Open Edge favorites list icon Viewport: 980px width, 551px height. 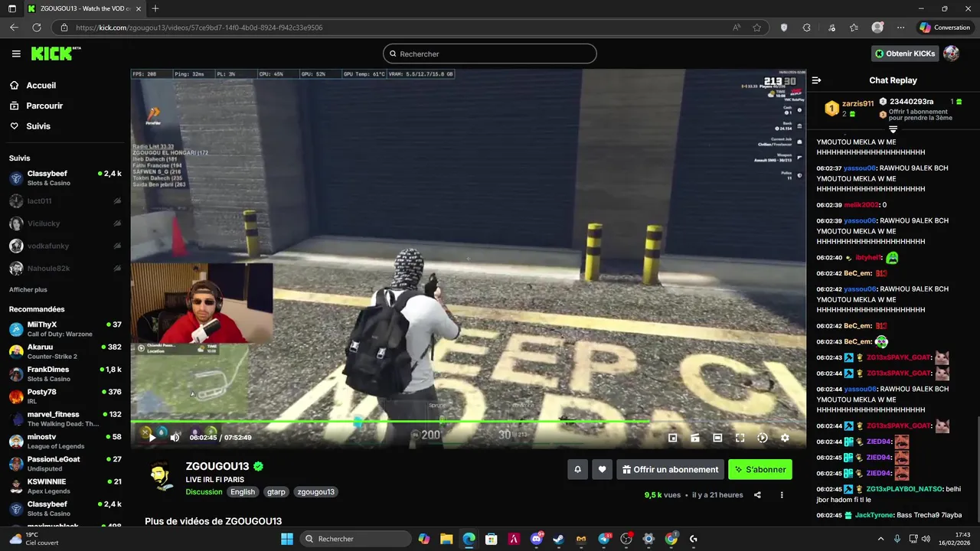854,28
